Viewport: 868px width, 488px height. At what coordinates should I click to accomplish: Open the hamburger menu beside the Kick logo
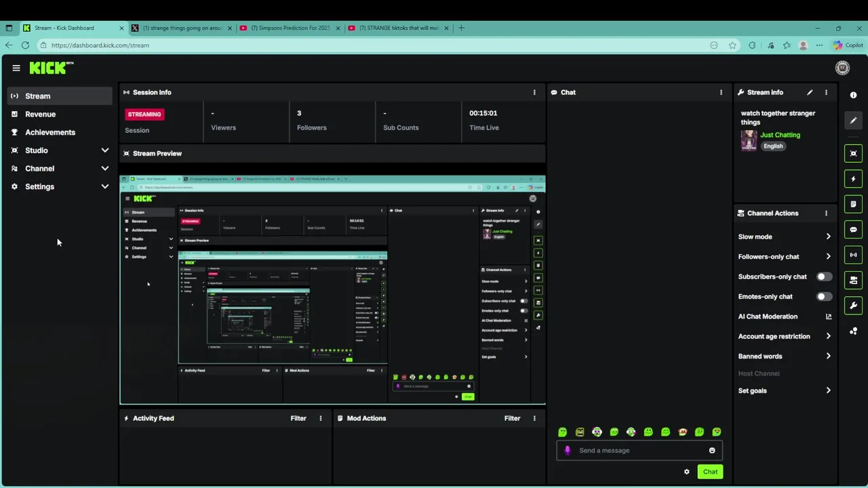pyautogui.click(x=16, y=68)
